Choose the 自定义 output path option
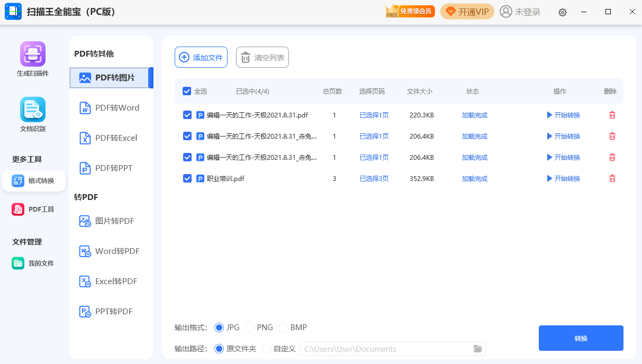The height and width of the screenshot is (364, 642). [x=267, y=349]
